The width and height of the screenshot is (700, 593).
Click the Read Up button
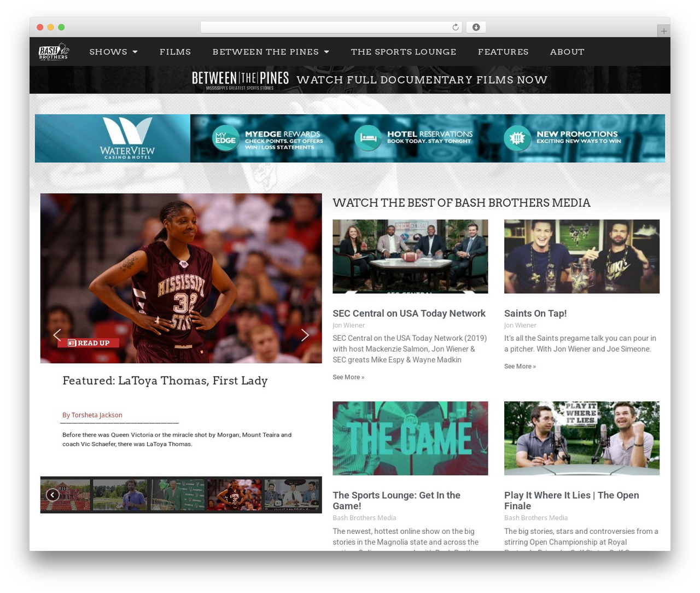click(x=89, y=343)
